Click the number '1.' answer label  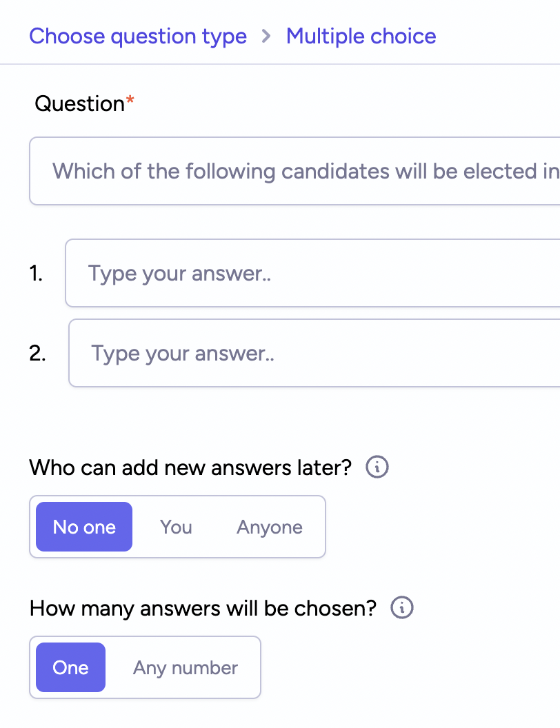point(36,273)
